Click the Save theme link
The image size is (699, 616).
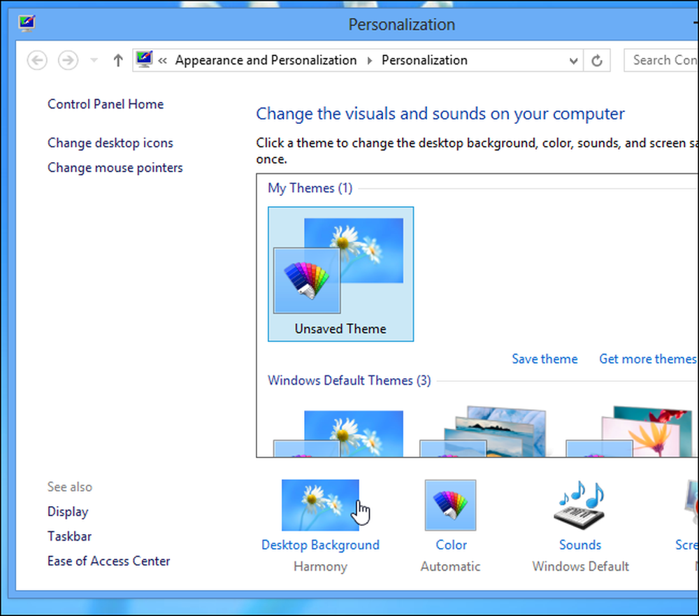tap(545, 359)
